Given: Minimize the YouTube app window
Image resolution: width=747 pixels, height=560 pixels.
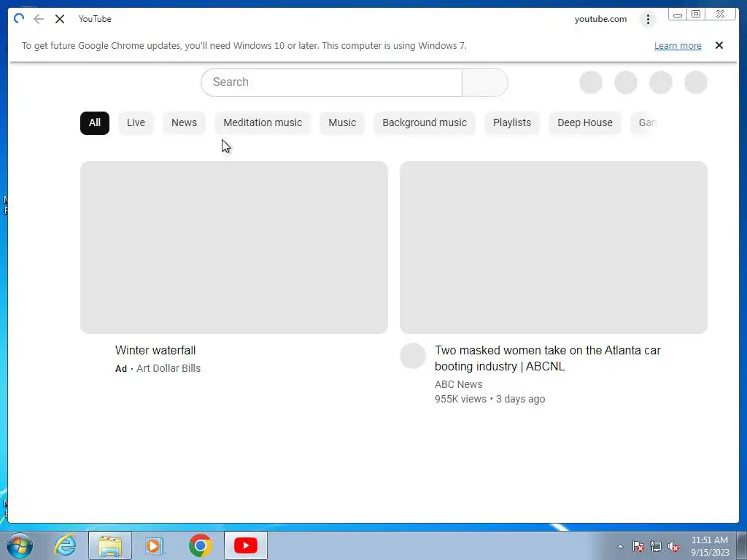Looking at the screenshot, I should point(678,15).
